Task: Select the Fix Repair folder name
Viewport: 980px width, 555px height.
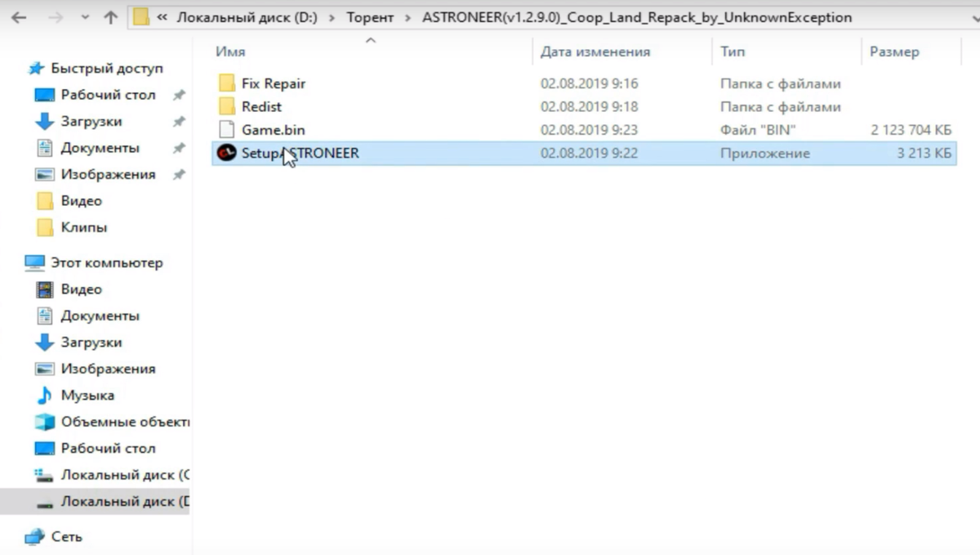Action: click(x=274, y=83)
